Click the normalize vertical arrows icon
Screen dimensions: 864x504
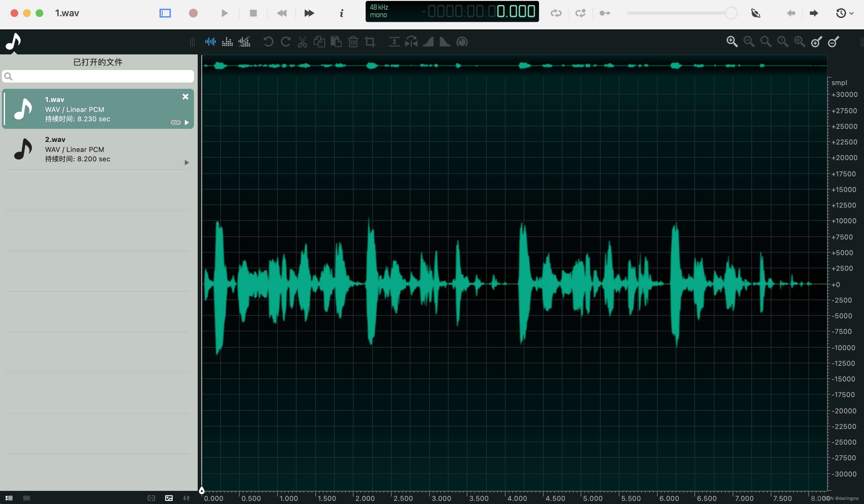click(x=394, y=42)
